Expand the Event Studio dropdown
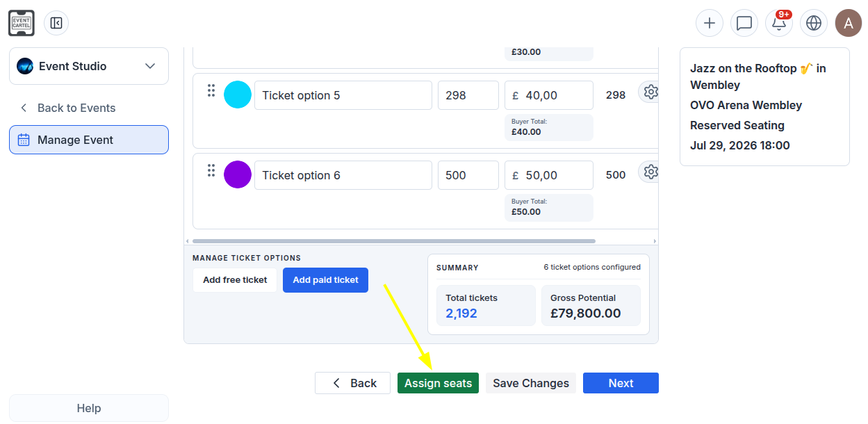This screenshot has height=424, width=868. tap(89, 66)
